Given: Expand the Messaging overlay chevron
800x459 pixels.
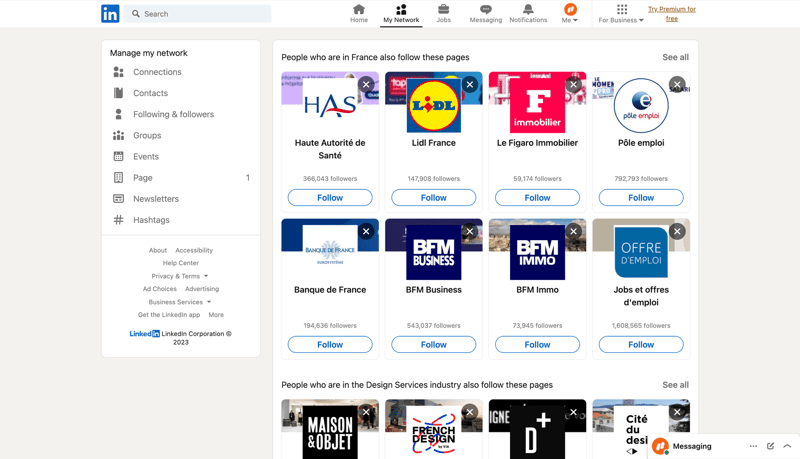Looking at the screenshot, I should point(787,446).
